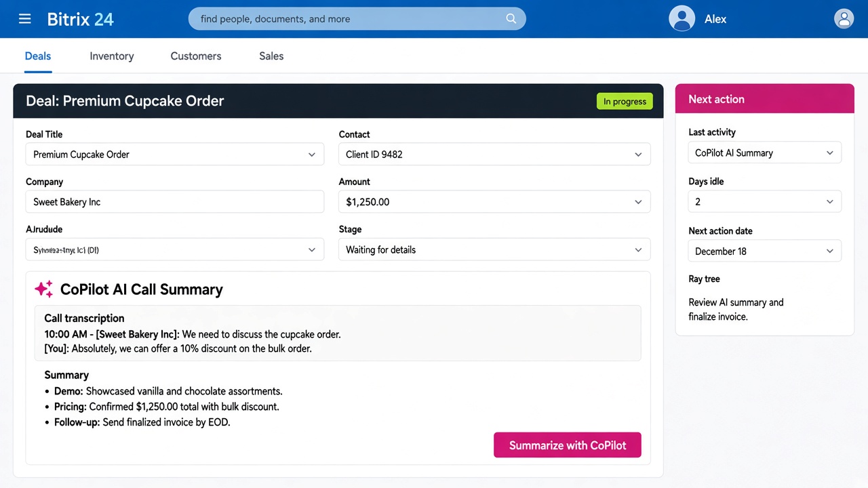Focus the search people and documents field
The image size is (868, 488).
(x=357, y=19)
